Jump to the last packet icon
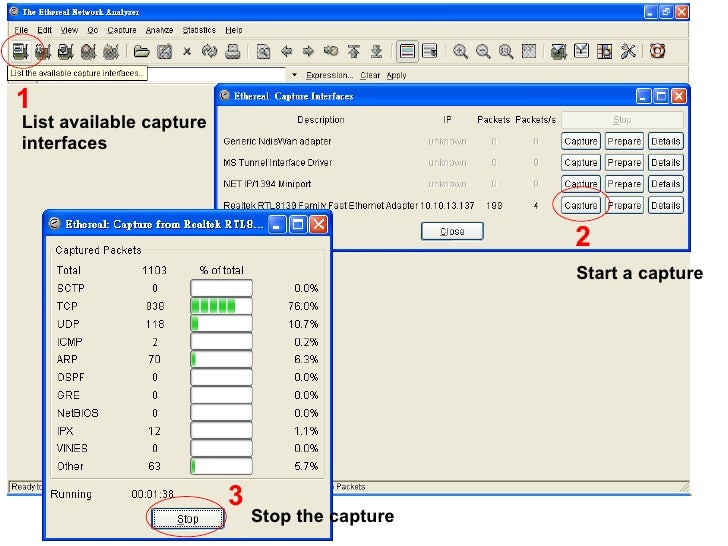Image resolution: width=728 pixels, height=546 pixels. point(377,51)
